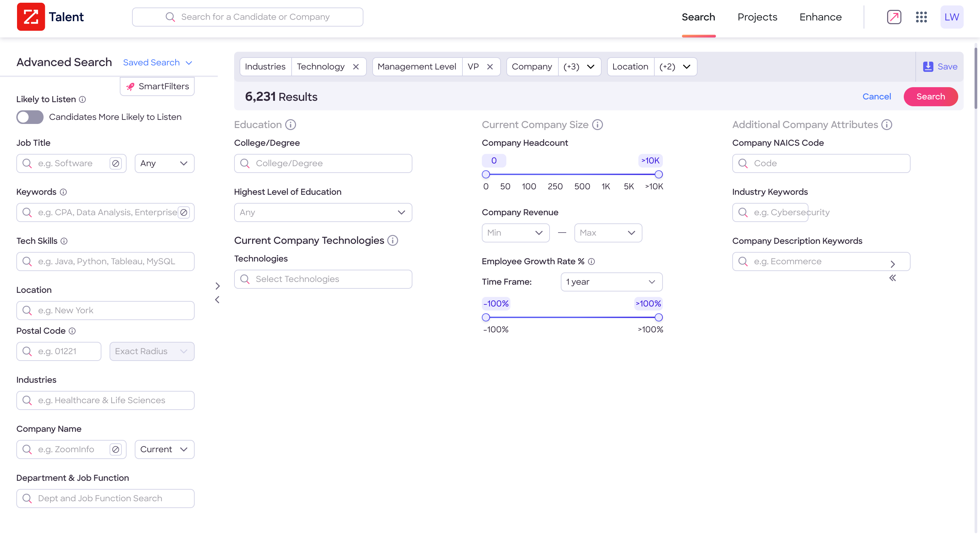980x538 pixels.
Task: Open Time Frame 1 year dropdown
Action: (x=611, y=282)
